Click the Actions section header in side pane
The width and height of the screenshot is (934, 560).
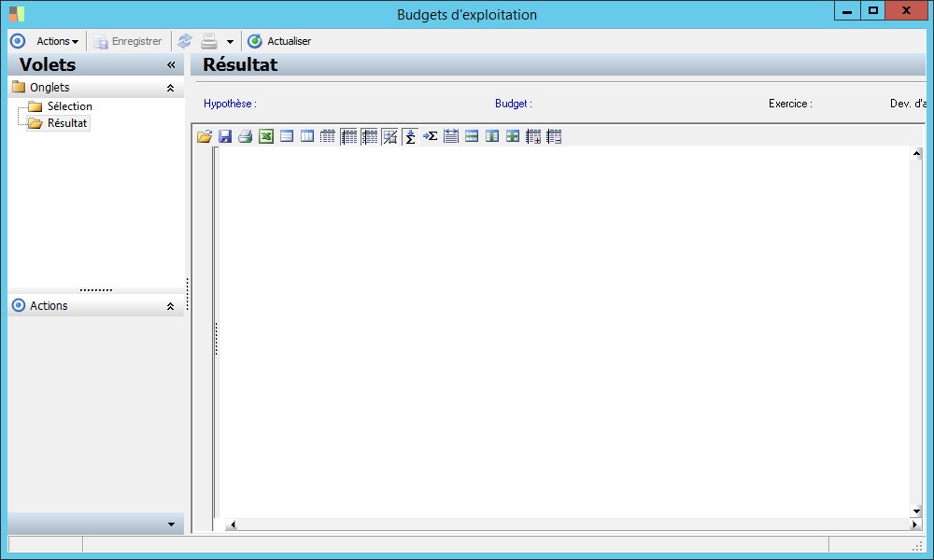tap(96, 306)
